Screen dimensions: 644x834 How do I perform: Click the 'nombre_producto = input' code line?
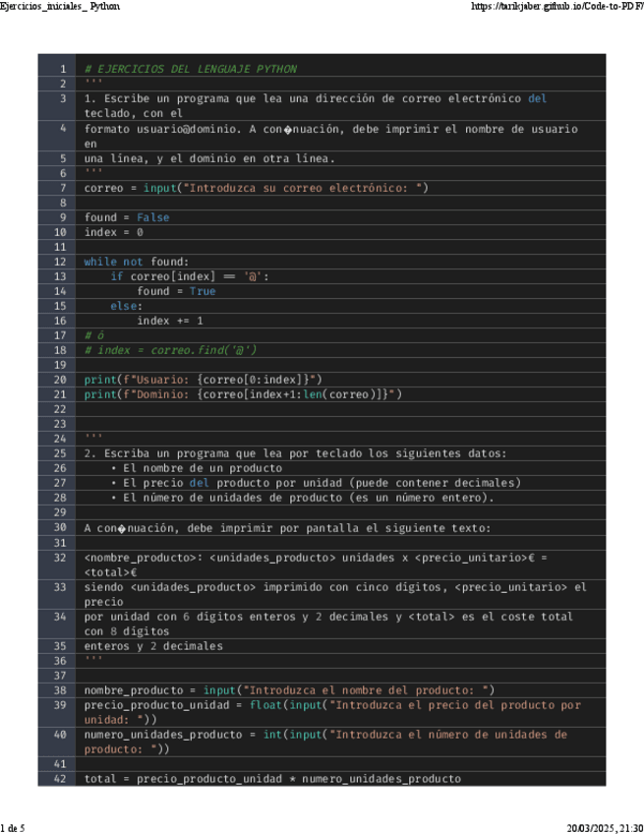289,690
